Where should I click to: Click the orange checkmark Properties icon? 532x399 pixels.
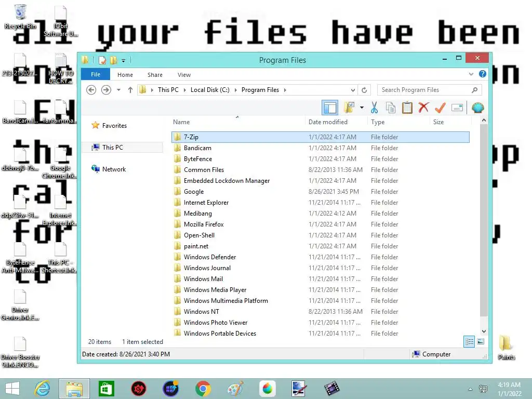[440, 108]
